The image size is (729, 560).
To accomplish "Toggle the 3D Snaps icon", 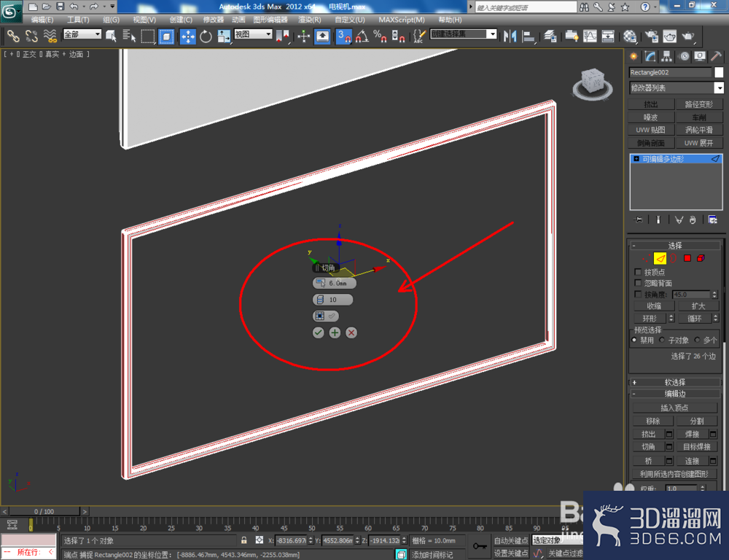I will coord(343,36).
